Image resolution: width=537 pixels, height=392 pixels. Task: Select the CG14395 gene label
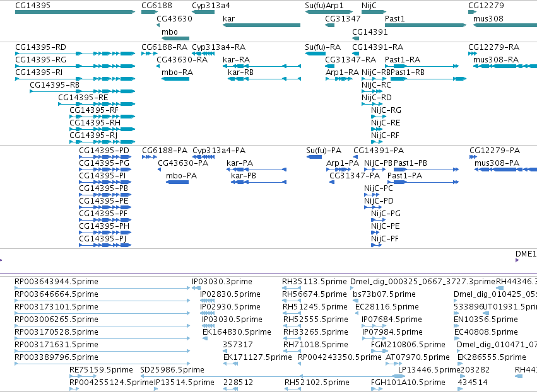click(x=33, y=6)
